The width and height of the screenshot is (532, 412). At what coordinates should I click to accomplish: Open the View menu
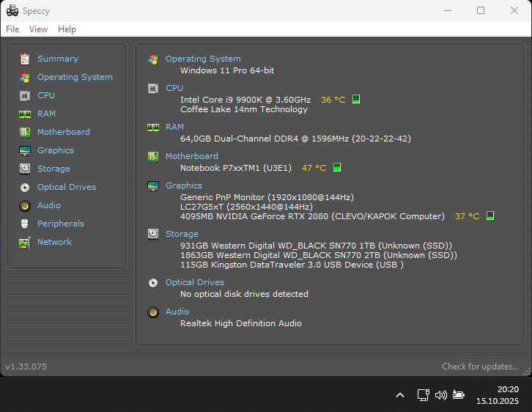pos(38,29)
